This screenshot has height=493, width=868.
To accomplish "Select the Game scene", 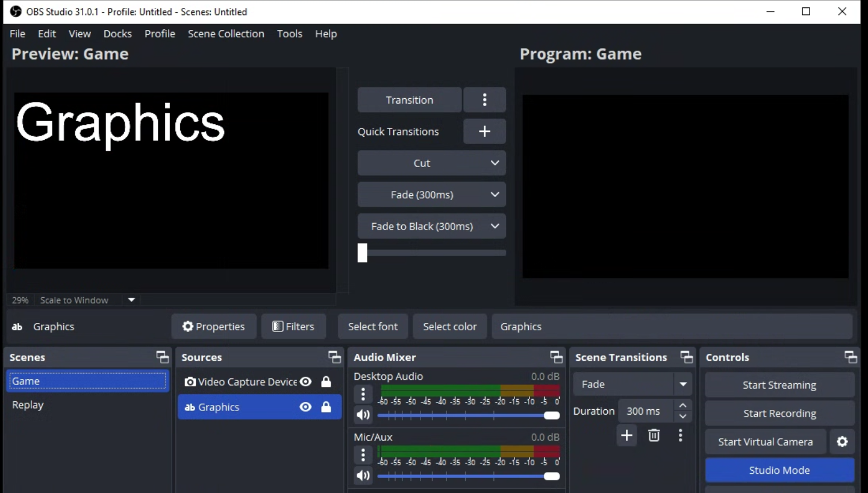I will 88,381.
